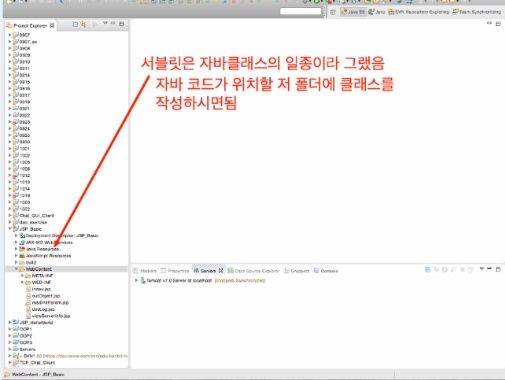Expand the META-INF folder
Screen dimensions: 505x380
click(x=22, y=275)
